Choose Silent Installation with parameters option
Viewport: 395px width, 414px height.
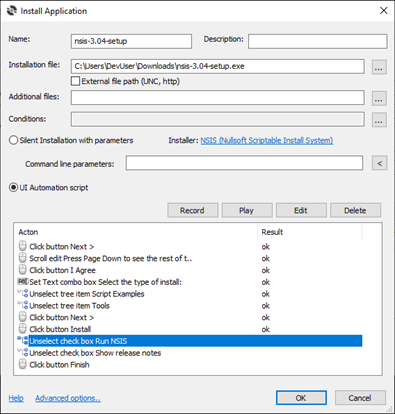pos(13,140)
